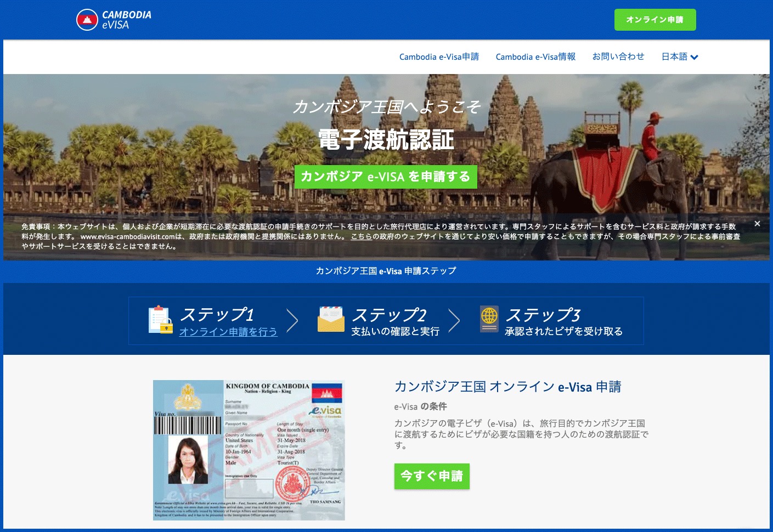Screen dimensions: 773x532
Task: Select Cambodia e-Visa申請 in the navigation
Action: point(439,56)
